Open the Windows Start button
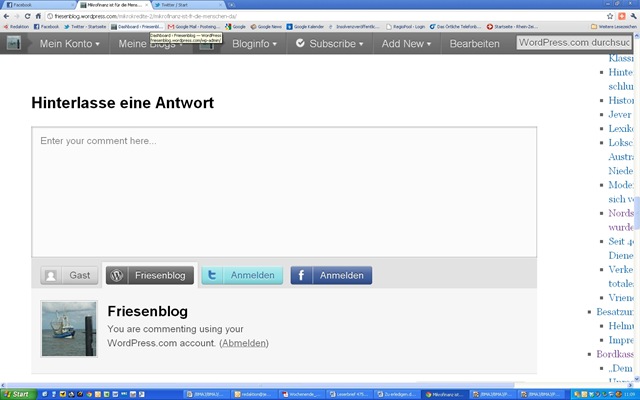640x400 pixels. tap(16, 394)
